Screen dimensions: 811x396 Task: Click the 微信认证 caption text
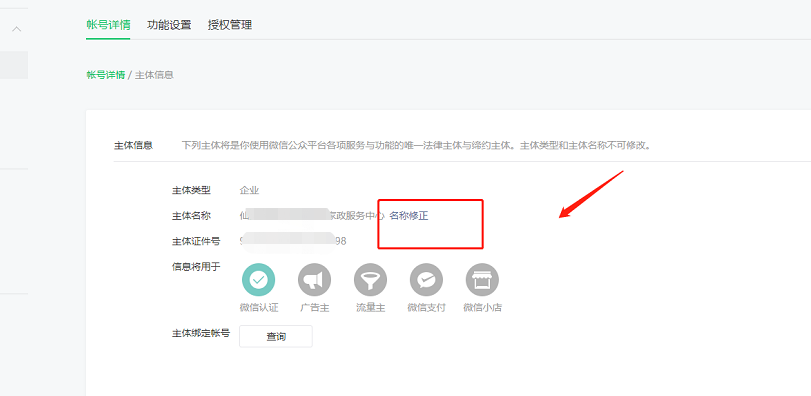(x=259, y=308)
